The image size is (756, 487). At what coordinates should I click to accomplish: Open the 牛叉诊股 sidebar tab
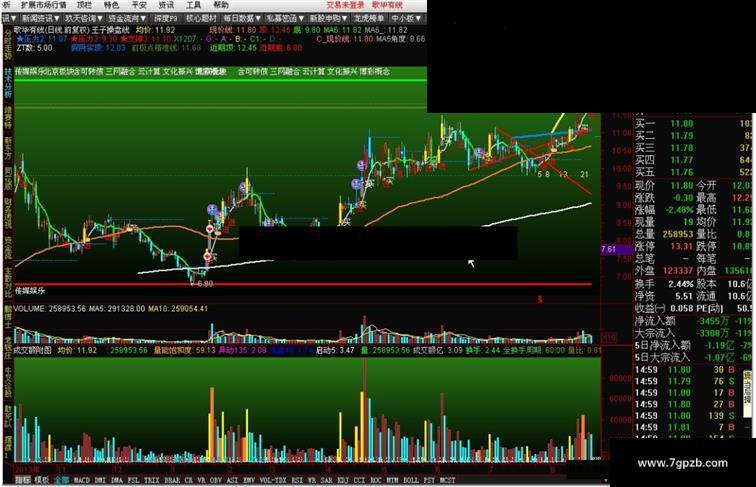coord(8,381)
